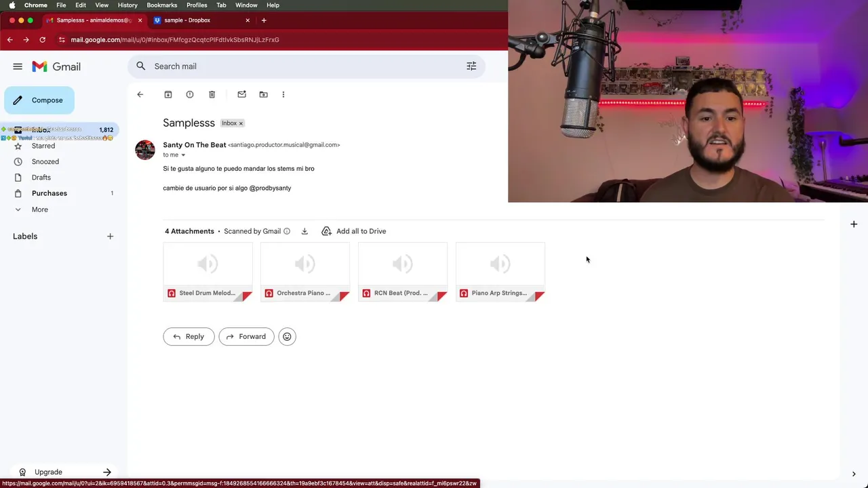Image resolution: width=868 pixels, height=488 pixels.
Task: Open Move to folder icon
Action: pos(263,94)
